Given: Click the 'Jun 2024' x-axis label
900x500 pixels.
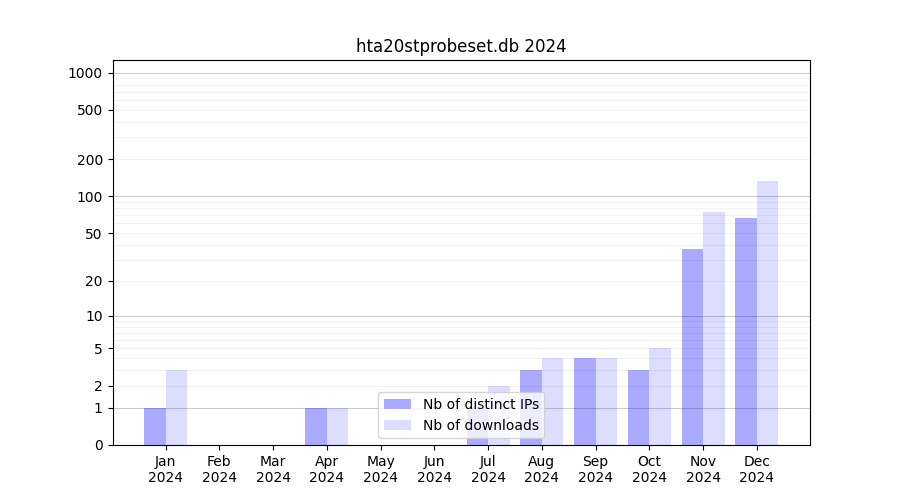Looking at the screenshot, I should tap(434, 469).
